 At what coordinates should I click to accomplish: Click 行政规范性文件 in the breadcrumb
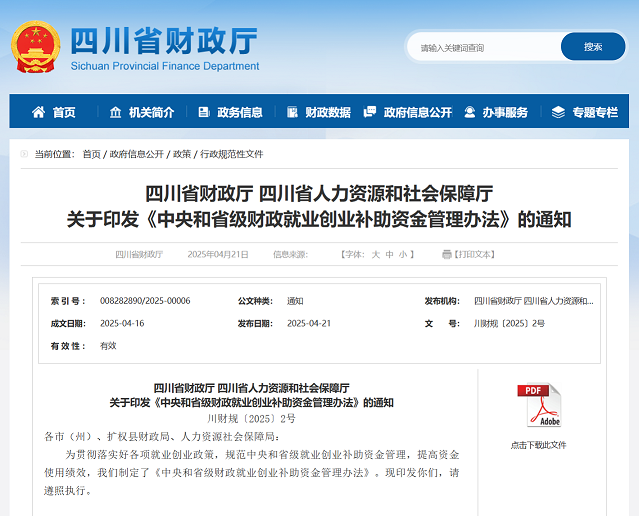coord(232,154)
